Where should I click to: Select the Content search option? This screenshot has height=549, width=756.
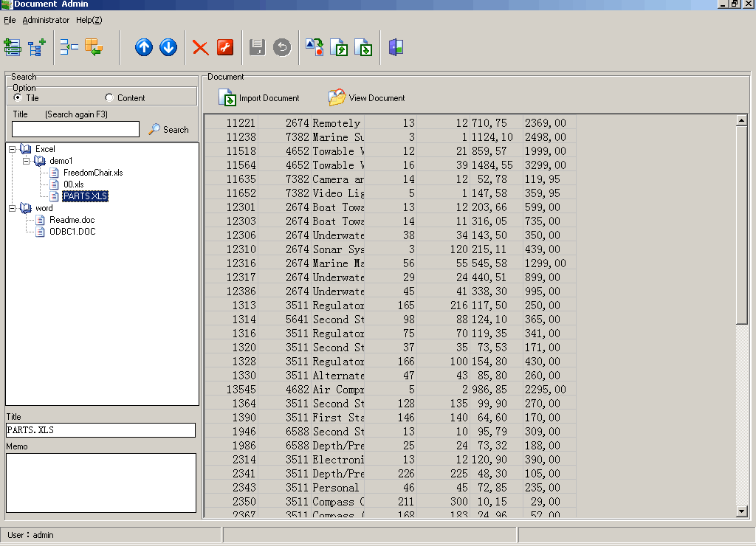[109, 97]
